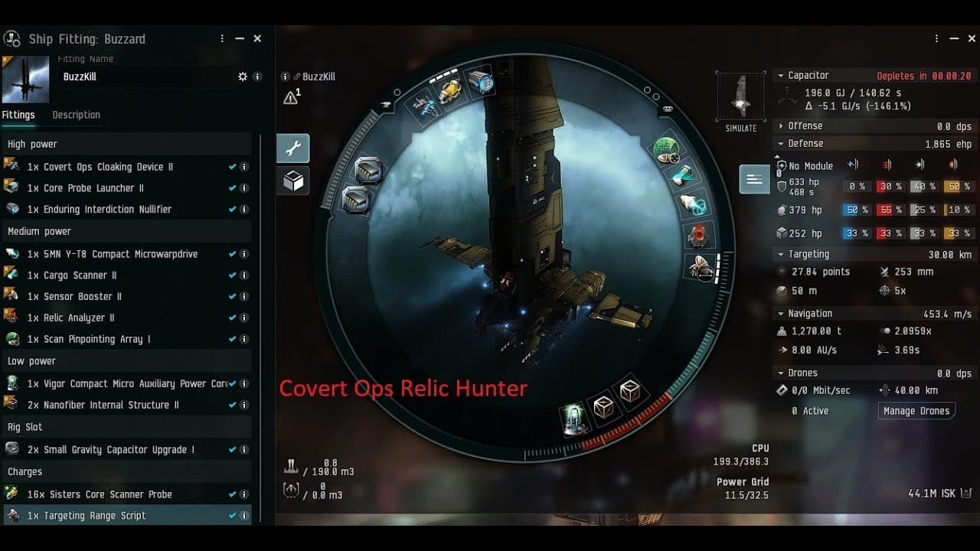
Task: Toggle the stats panel list button
Action: [754, 179]
